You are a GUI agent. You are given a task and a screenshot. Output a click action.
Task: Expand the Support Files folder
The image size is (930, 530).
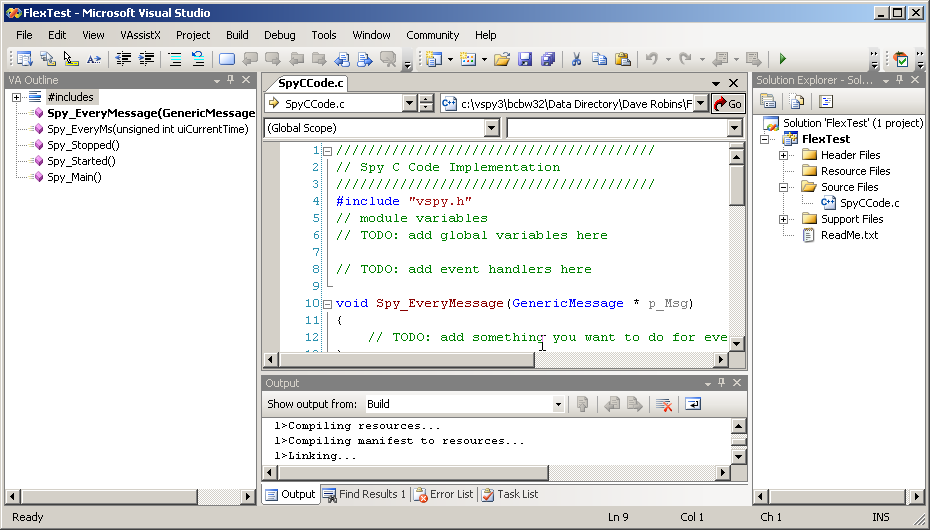(784, 219)
